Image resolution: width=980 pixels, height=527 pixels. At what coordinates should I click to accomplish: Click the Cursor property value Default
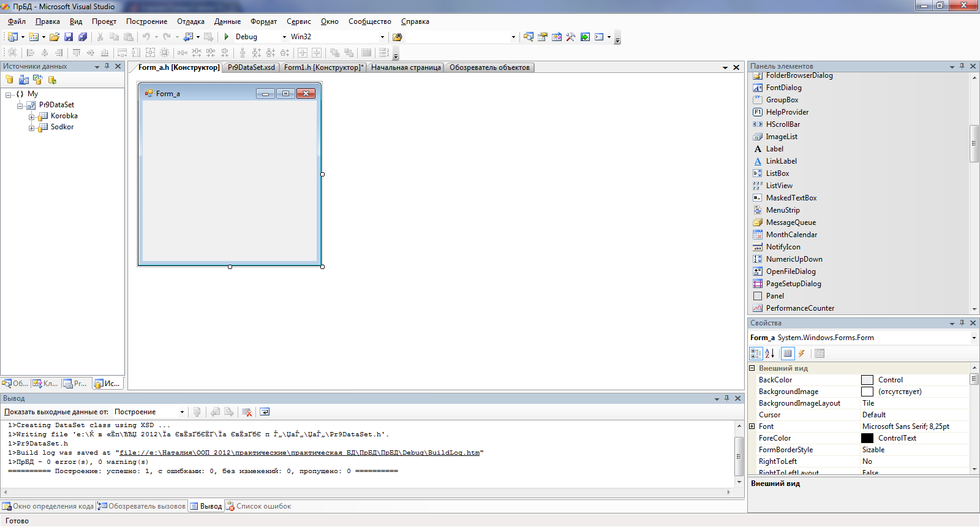click(874, 415)
